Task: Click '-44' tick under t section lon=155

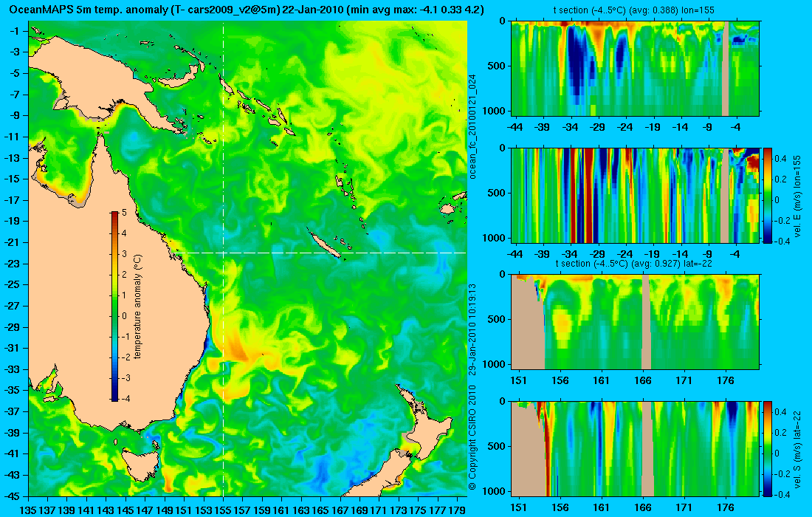Action: pyautogui.click(x=515, y=127)
